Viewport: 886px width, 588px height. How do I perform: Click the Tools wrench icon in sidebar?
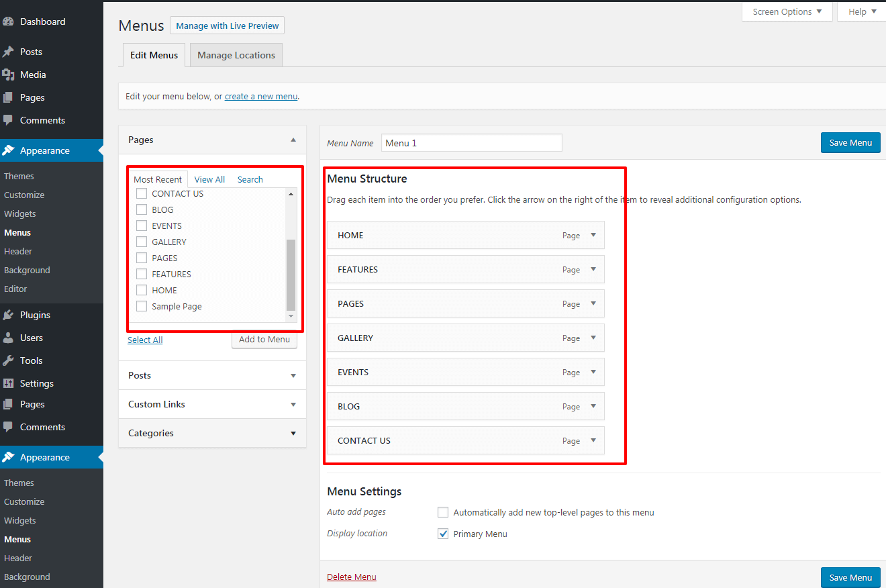point(8,360)
